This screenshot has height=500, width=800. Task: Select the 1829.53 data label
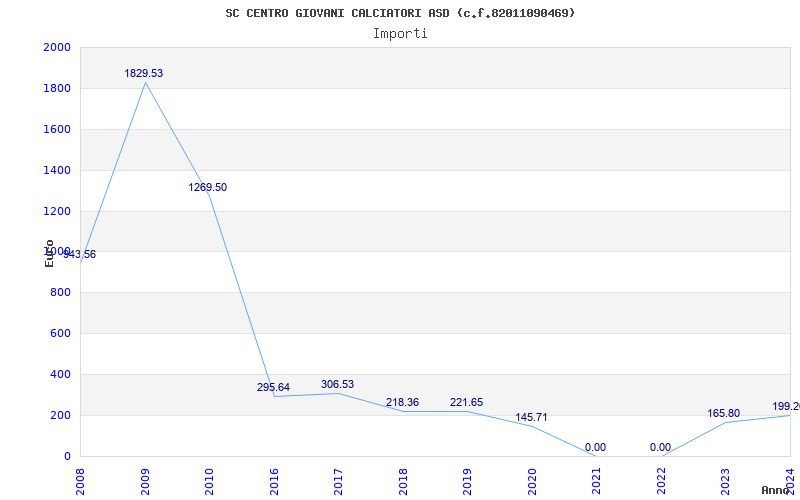coord(143,73)
